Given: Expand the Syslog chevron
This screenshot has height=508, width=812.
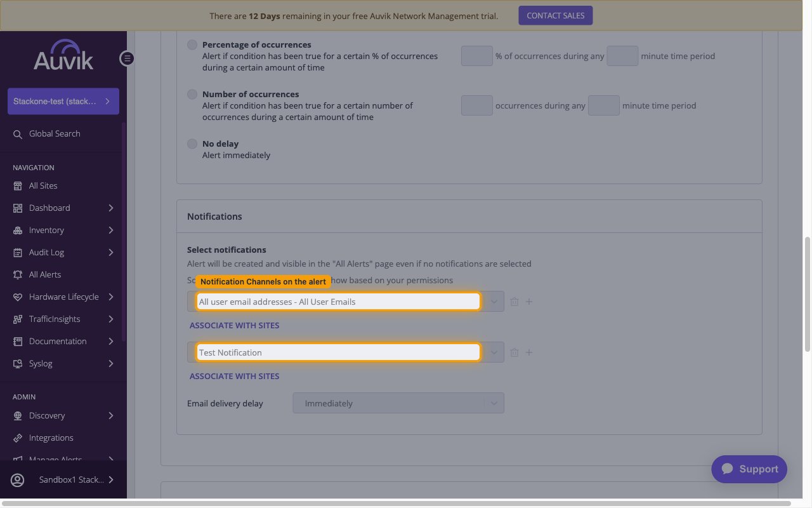Looking at the screenshot, I should pos(111,364).
